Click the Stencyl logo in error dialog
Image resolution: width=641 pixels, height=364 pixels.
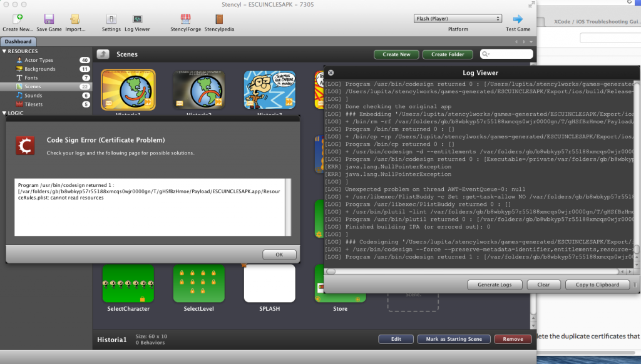(x=25, y=146)
